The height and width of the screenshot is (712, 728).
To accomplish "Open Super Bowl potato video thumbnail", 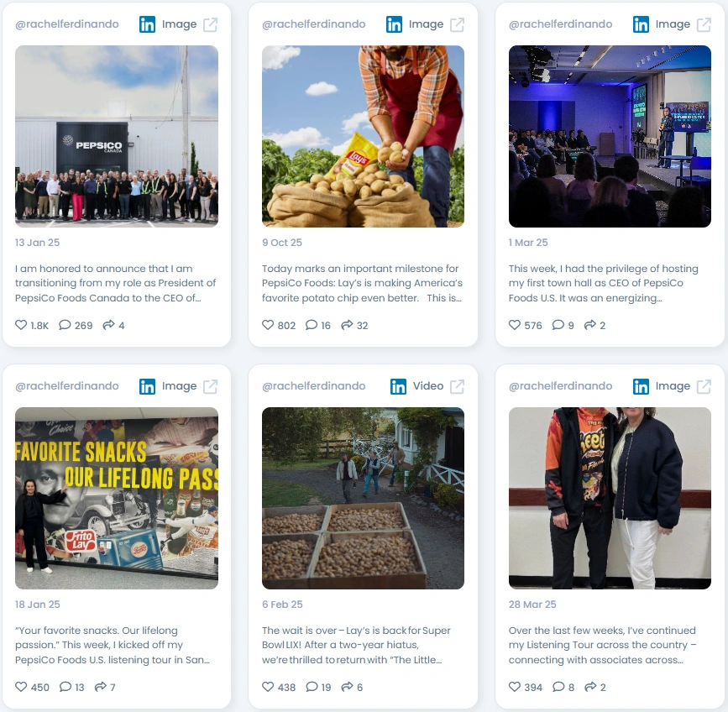I will (x=363, y=498).
